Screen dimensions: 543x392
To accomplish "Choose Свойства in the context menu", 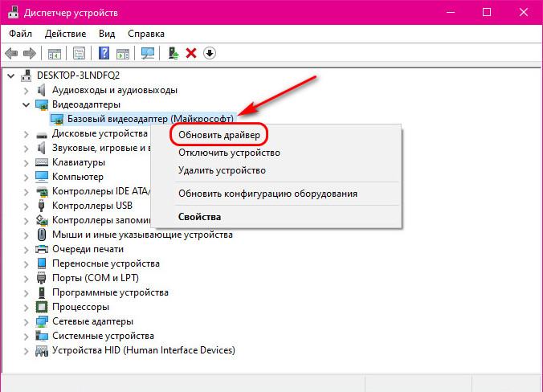I will (x=199, y=217).
